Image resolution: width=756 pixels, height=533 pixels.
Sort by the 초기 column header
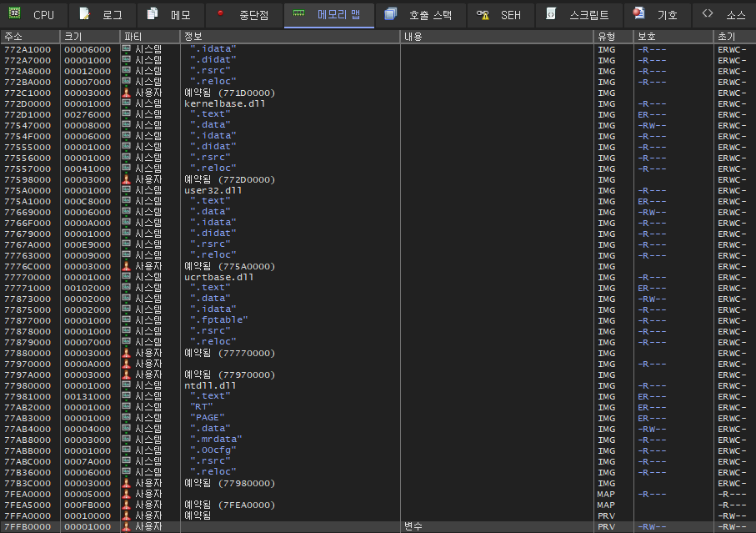click(735, 37)
